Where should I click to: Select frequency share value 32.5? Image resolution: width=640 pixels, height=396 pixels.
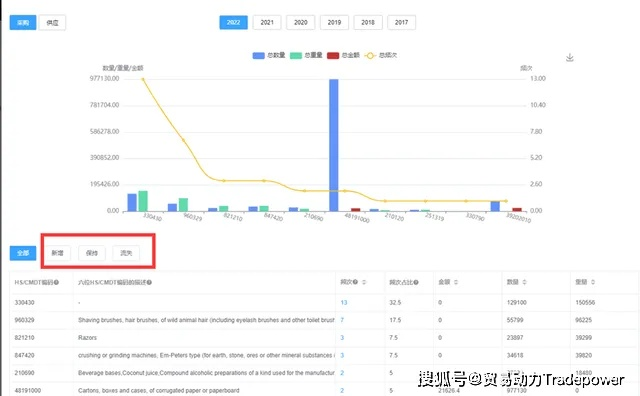395,303
